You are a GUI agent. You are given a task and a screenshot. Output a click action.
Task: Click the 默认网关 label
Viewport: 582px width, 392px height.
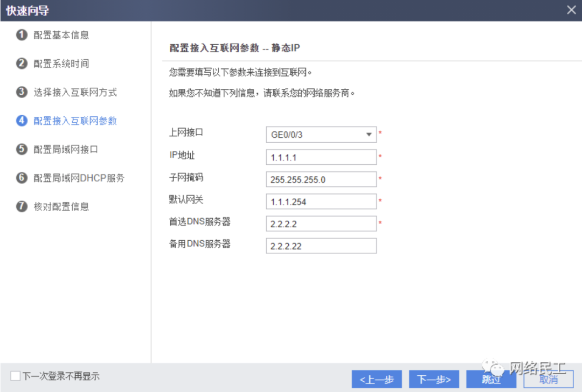186,200
